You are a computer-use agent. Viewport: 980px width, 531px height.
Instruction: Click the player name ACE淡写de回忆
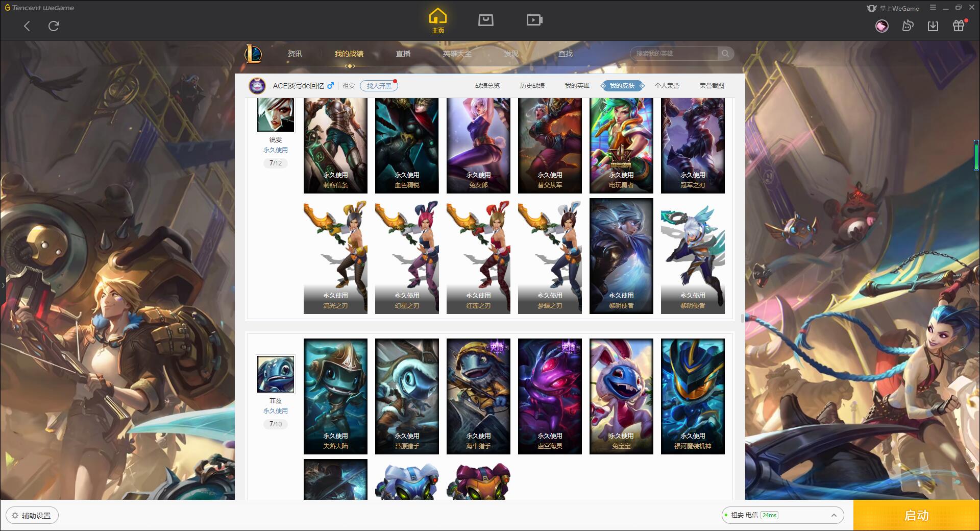[298, 86]
